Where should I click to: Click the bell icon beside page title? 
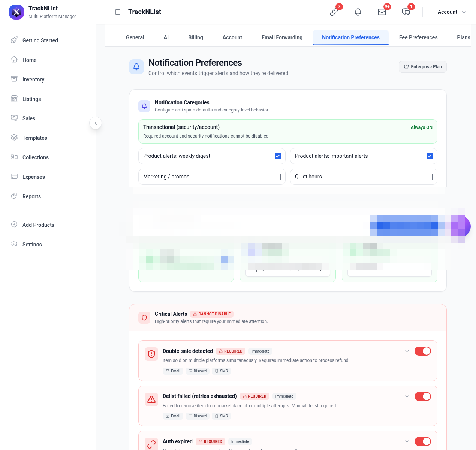point(136,67)
